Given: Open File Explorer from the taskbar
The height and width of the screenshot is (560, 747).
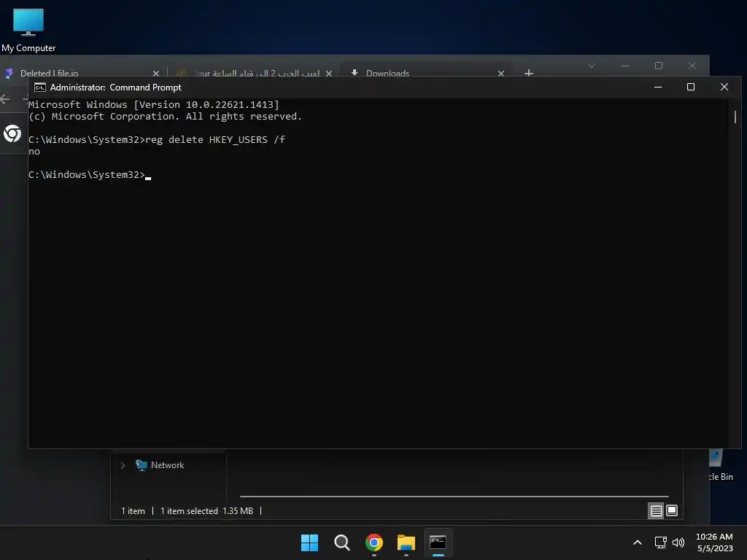Looking at the screenshot, I should (406, 542).
